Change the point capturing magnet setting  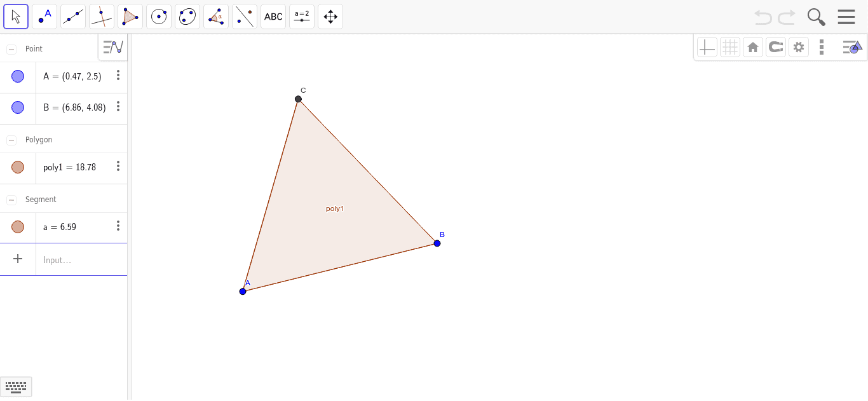pyautogui.click(x=776, y=47)
